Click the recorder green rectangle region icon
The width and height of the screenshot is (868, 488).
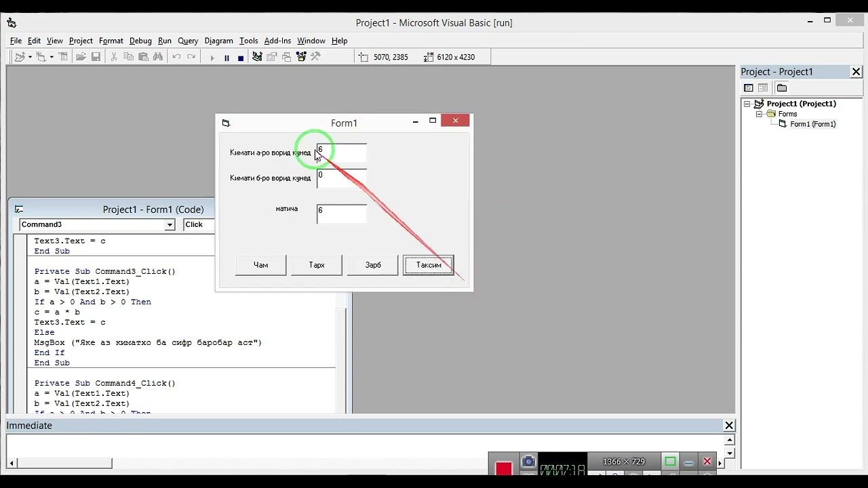pyautogui.click(x=670, y=462)
